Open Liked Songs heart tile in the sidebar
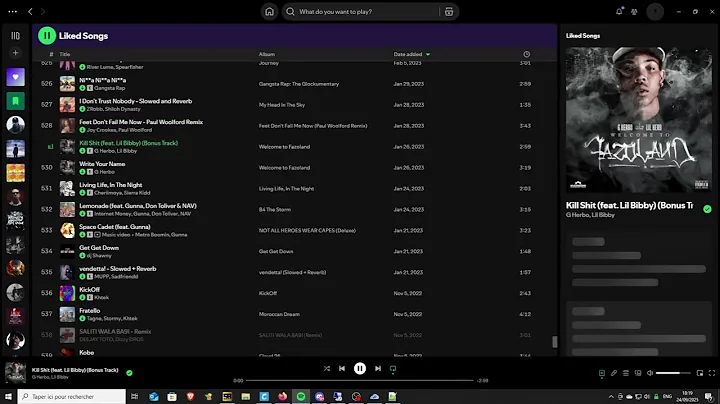This screenshot has width=720, height=404. [x=16, y=77]
